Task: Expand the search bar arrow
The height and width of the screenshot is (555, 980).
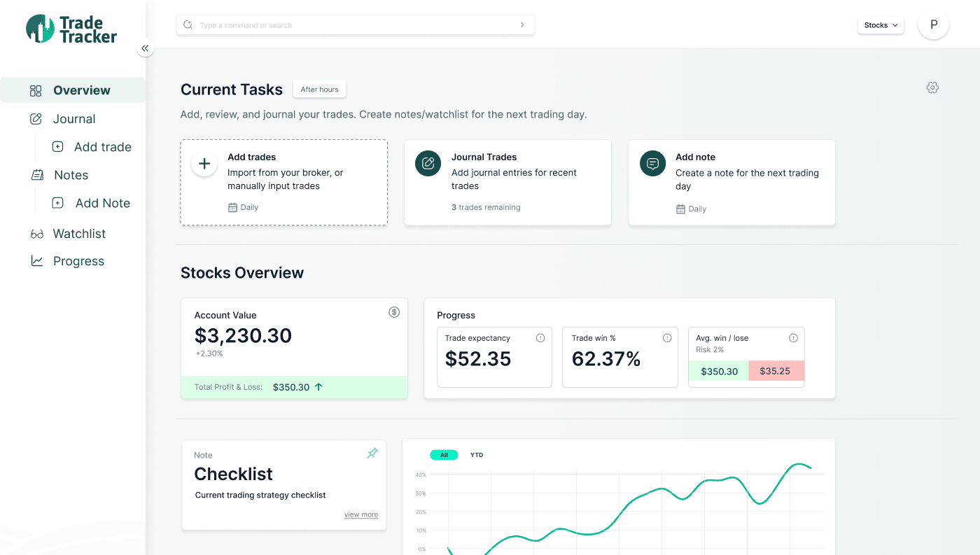Action: coord(521,24)
